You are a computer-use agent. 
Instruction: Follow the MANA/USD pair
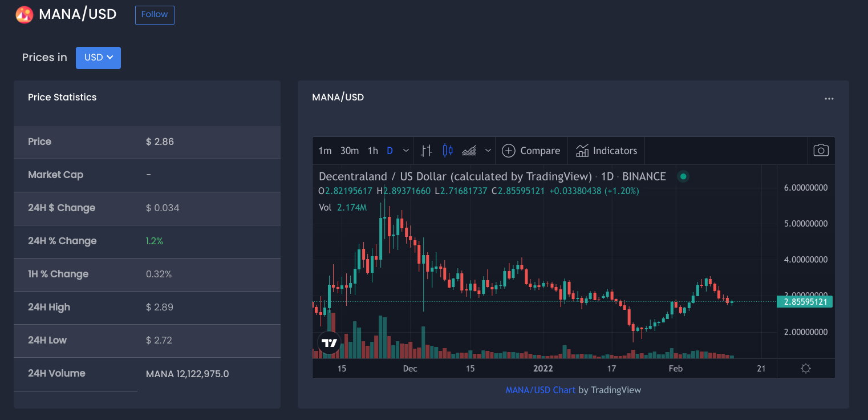click(x=155, y=15)
